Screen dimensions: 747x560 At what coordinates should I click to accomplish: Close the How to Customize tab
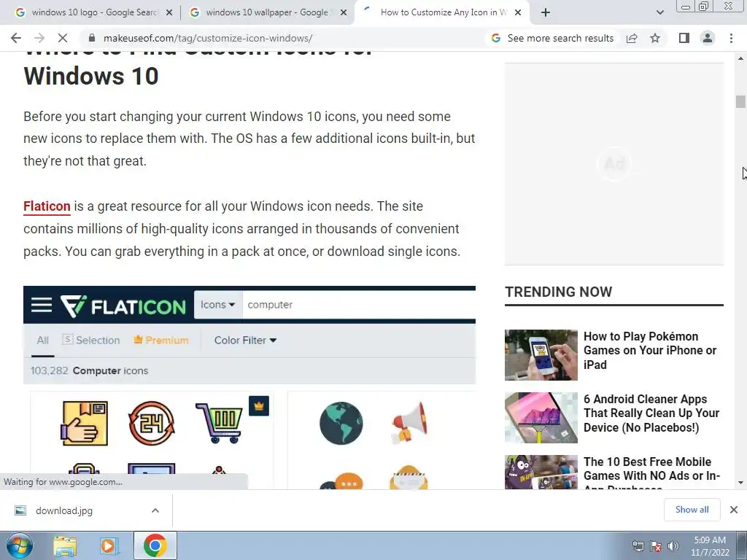click(518, 12)
